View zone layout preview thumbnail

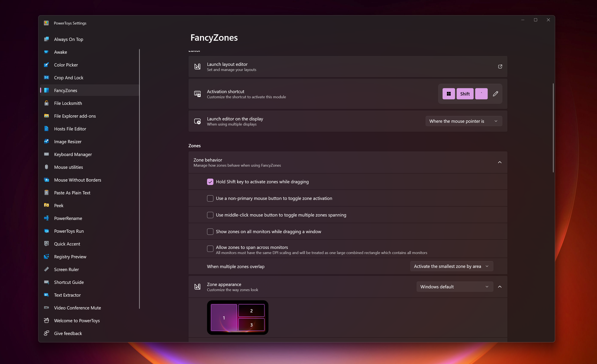238,318
